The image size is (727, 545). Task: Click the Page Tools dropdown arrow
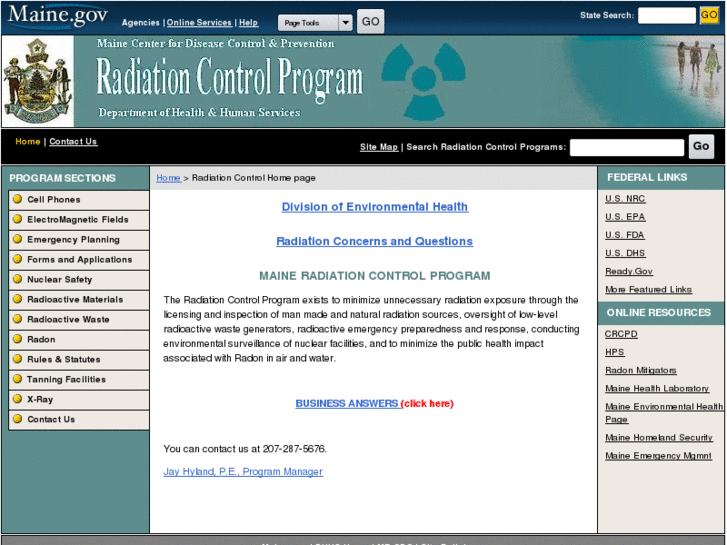point(345,23)
